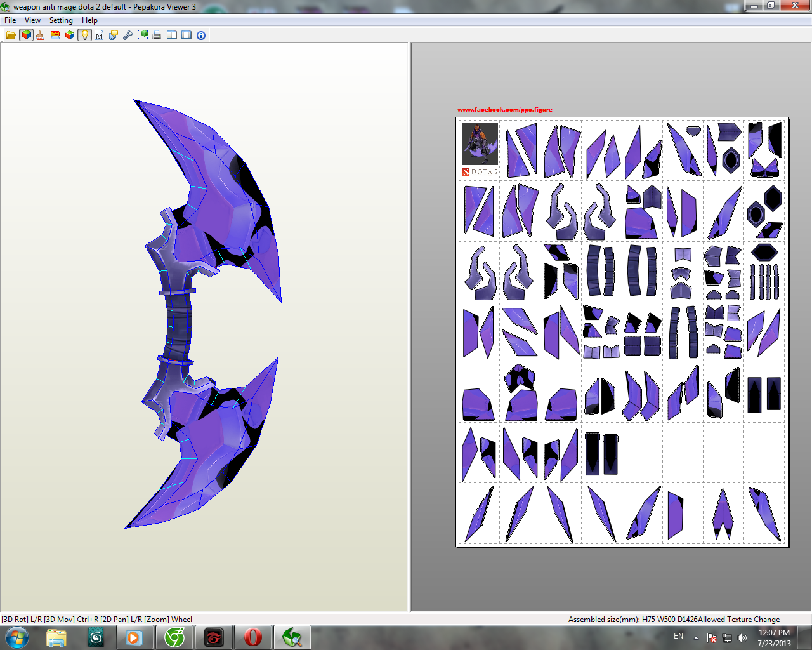The width and height of the screenshot is (812, 650).
Task: Click the taskbar clock showing 12:07 PM
Action: coord(774,638)
